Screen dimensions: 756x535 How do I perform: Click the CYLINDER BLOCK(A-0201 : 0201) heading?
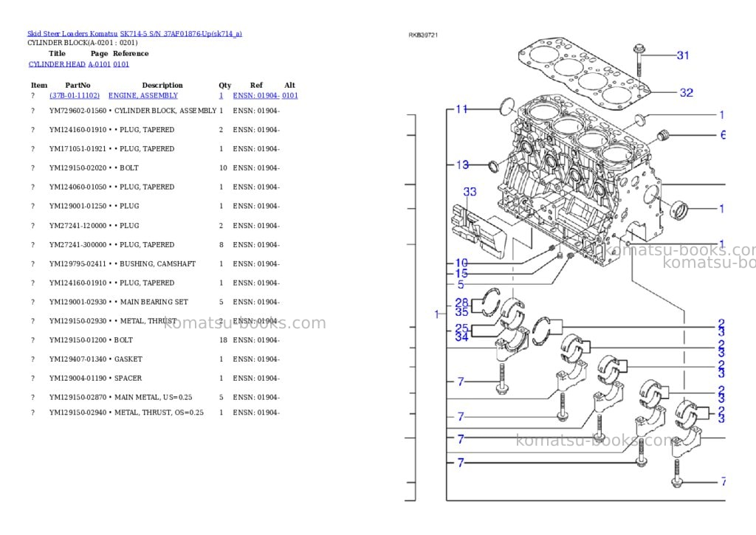click(x=83, y=43)
